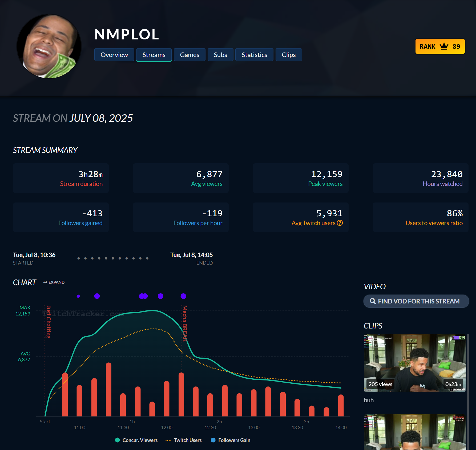Go to the Statistics tab
This screenshot has height=450, width=476.
tap(254, 55)
